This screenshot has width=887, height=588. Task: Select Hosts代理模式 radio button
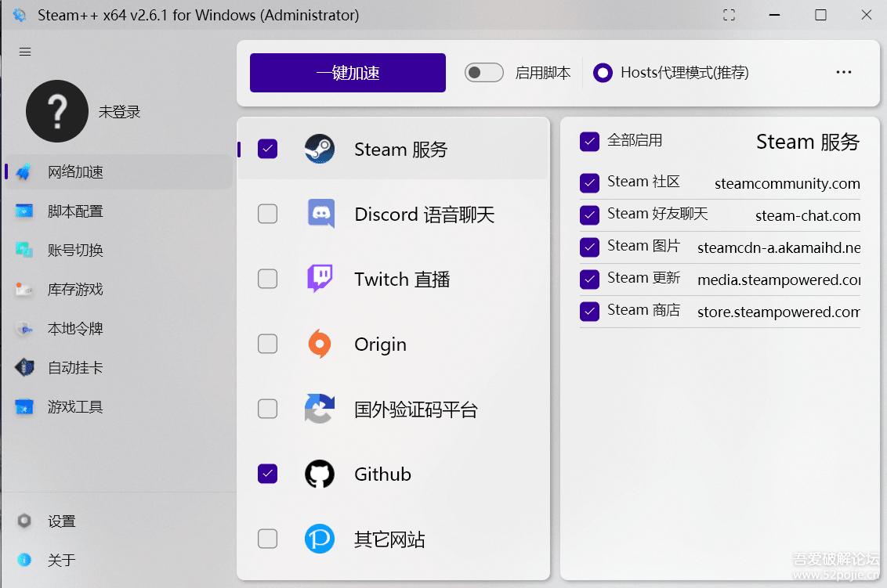603,73
